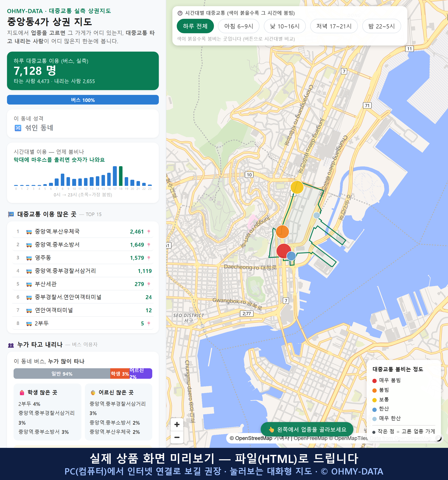Screen dimensions: 448x480
Task: Click the 매우 붐빔 red legend dot
Action: click(374, 381)
